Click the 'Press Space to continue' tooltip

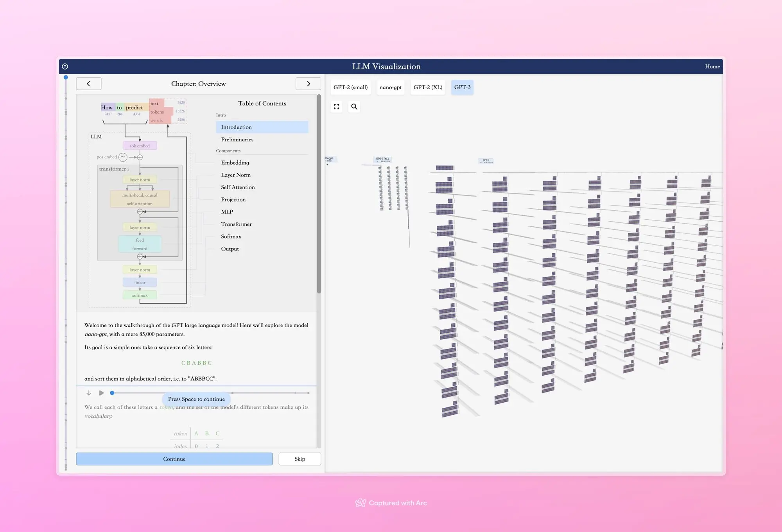pyautogui.click(x=196, y=399)
